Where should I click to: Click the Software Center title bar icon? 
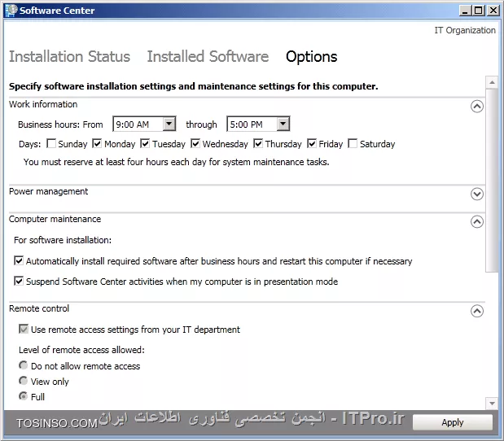11,11
